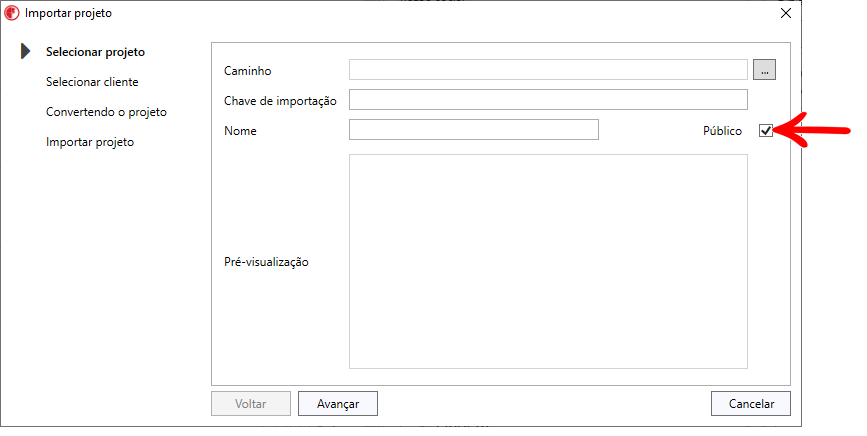
Task: Click the Cancelar button
Action: pos(751,404)
